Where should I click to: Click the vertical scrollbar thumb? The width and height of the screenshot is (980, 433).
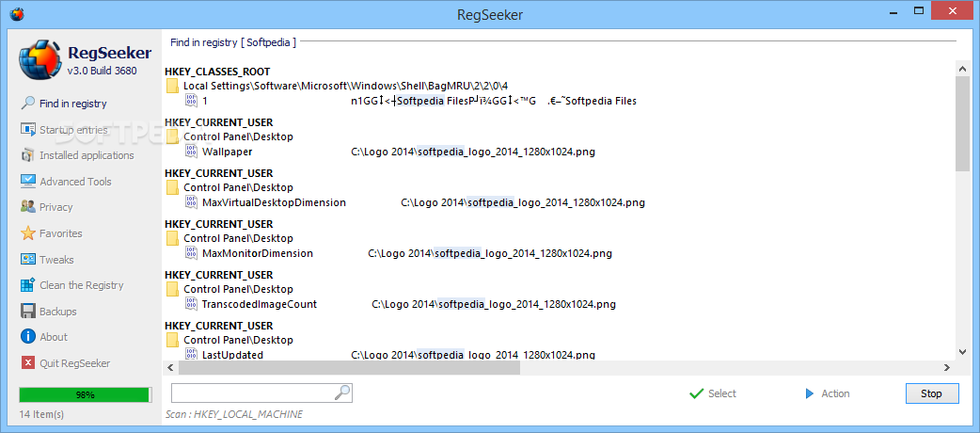[x=962, y=124]
